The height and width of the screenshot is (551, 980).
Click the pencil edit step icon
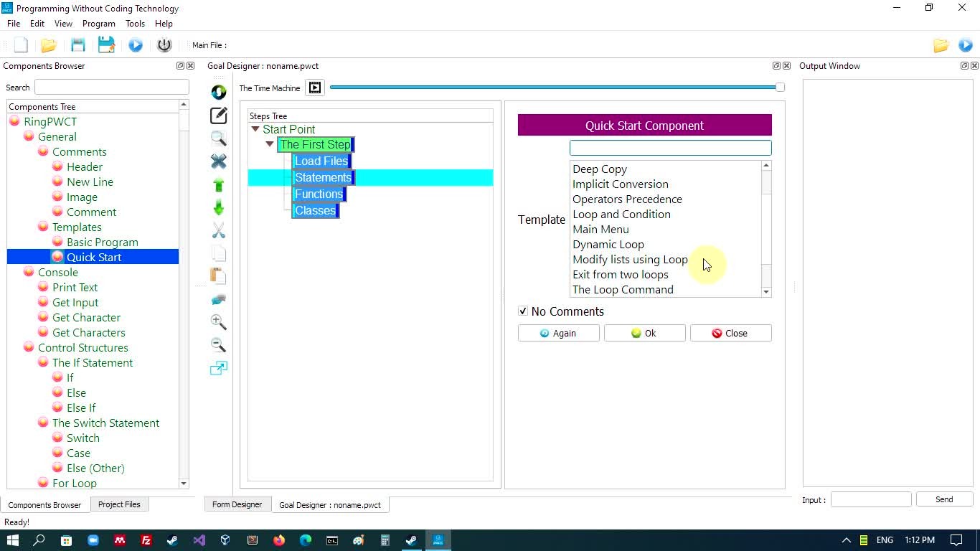(x=219, y=116)
